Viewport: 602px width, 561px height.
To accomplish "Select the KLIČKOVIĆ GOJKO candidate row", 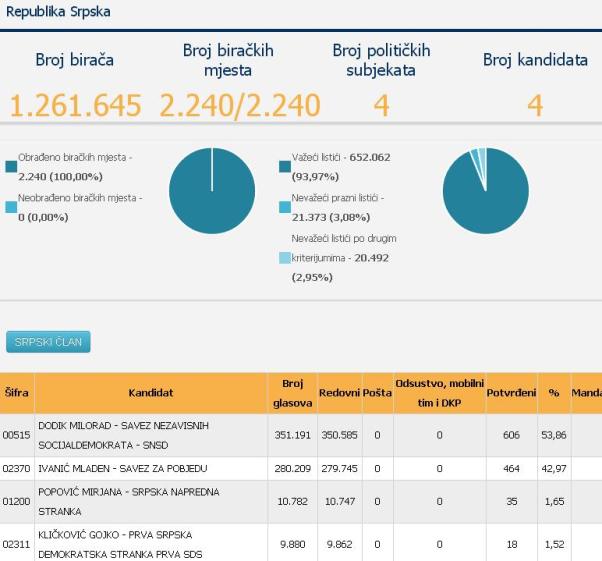I will click(150, 541).
